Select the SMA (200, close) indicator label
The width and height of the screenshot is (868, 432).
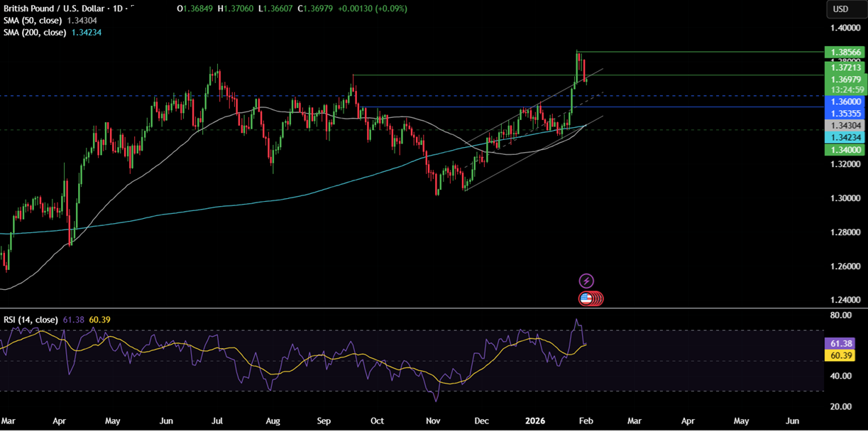35,32
